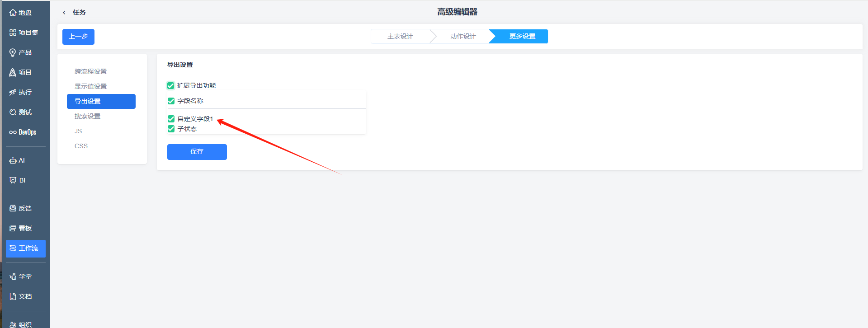The height and width of the screenshot is (328, 868).
Task: Open the 文档 document icon
Action: [13, 296]
